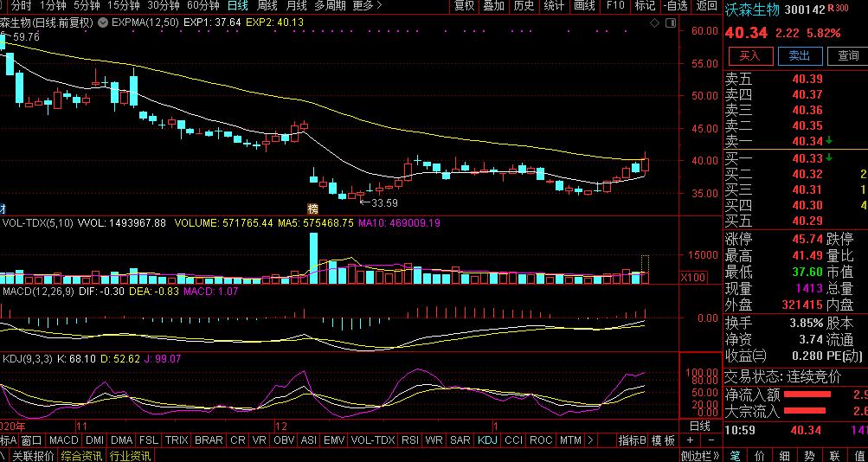Click the 买入 buy button
The height and width of the screenshot is (462, 868).
[750, 56]
